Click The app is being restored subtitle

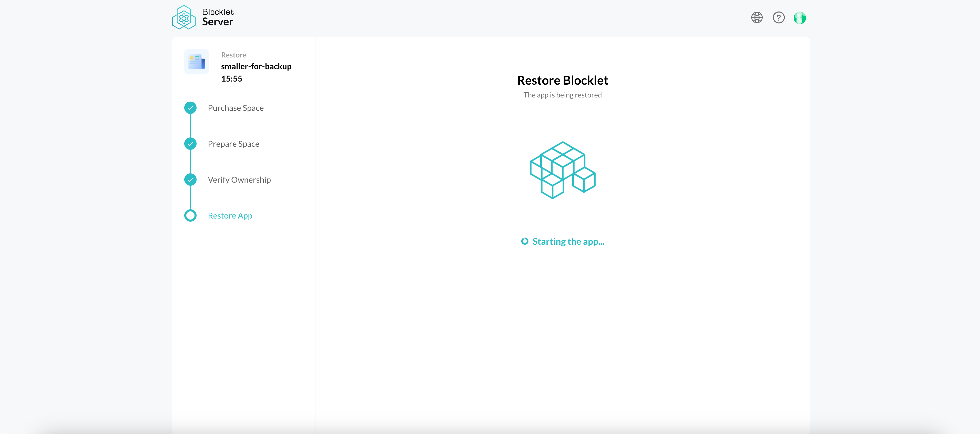click(x=562, y=95)
